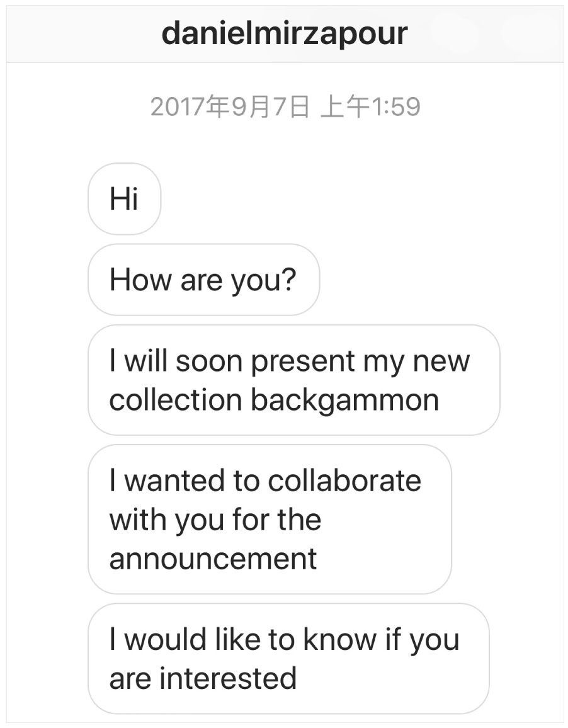Click the new collection backgammon message

pos(293,380)
